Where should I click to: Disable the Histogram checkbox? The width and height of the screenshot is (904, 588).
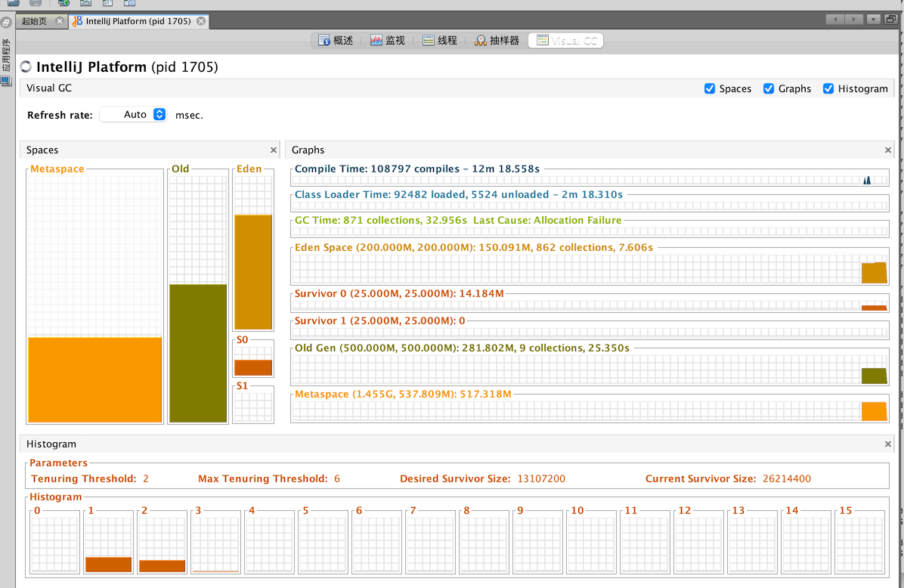828,88
